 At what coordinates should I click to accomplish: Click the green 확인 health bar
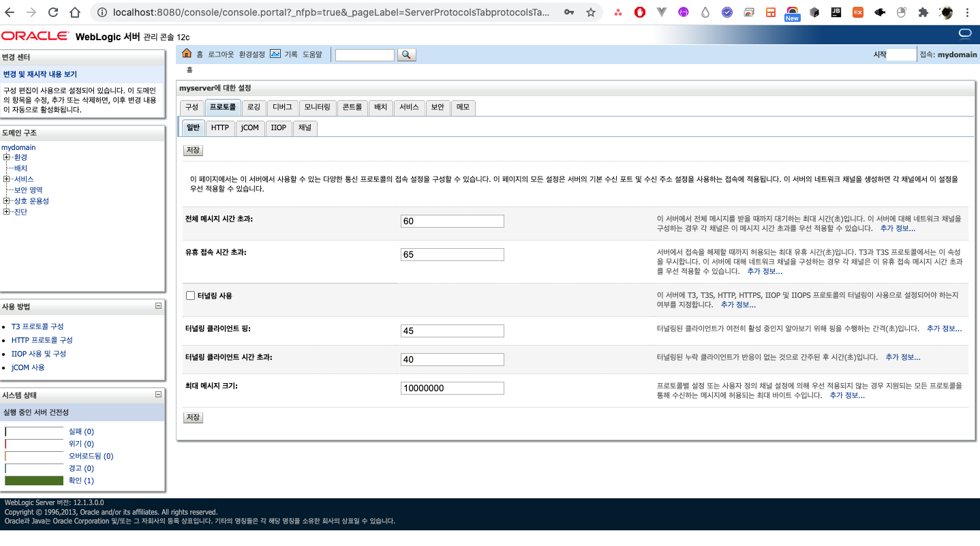tap(34, 481)
